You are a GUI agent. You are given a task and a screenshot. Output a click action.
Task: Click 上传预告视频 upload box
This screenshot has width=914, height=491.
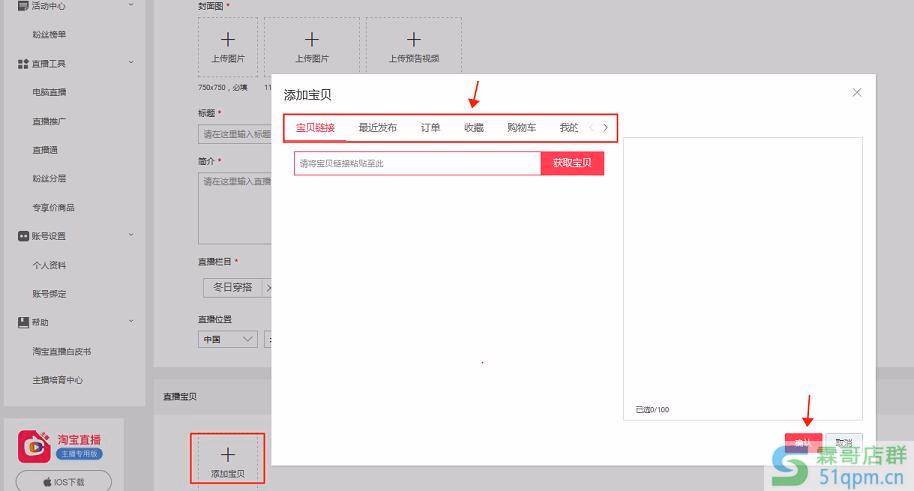click(x=414, y=47)
